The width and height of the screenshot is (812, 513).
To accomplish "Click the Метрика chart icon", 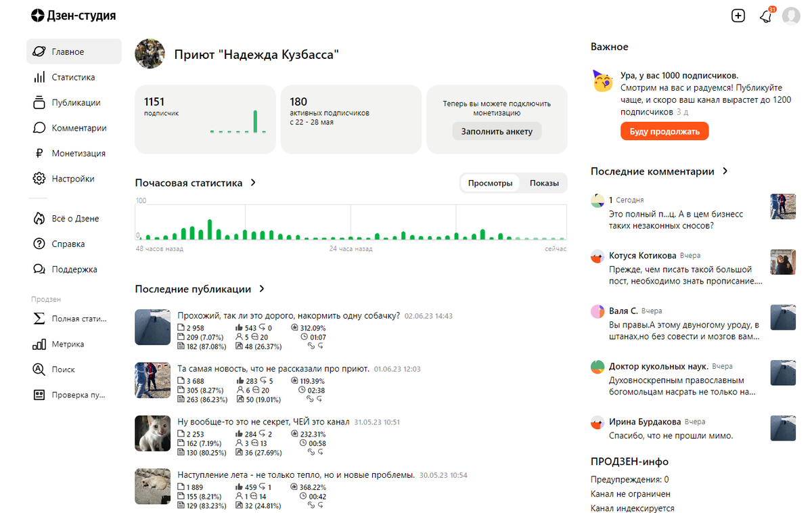I will tap(39, 344).
